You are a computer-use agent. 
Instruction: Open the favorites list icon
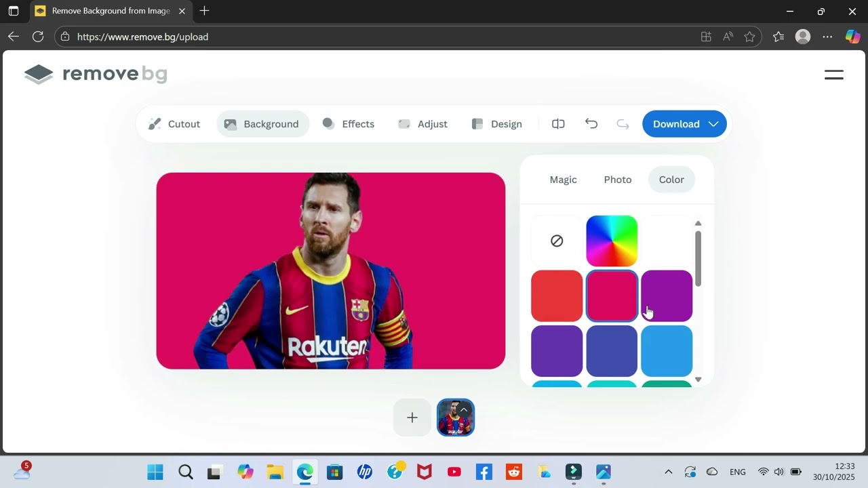(x=778, y=37)
